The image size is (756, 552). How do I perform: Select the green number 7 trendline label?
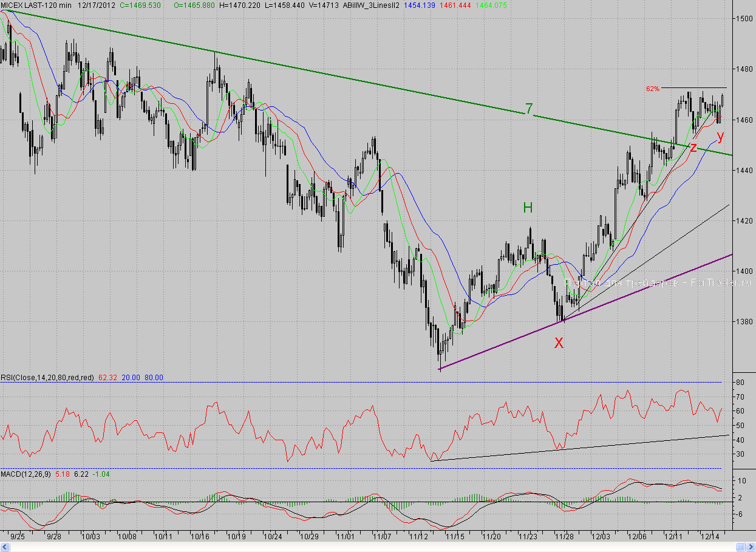[529, 109]
